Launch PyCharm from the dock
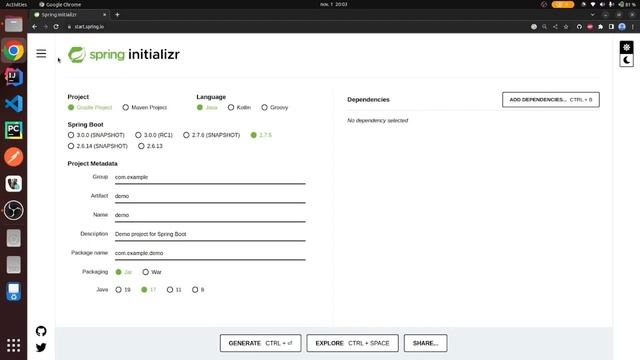 tap(13, 130)
